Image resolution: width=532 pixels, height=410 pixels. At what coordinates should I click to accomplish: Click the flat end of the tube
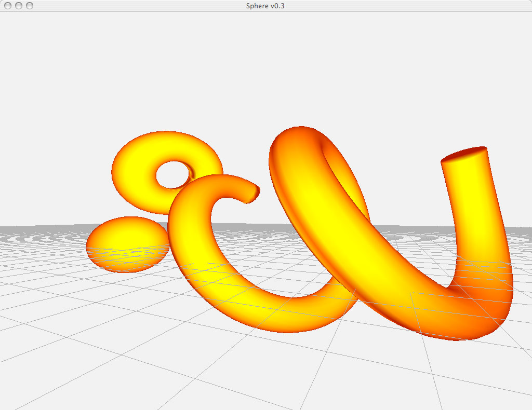point(464,154)
